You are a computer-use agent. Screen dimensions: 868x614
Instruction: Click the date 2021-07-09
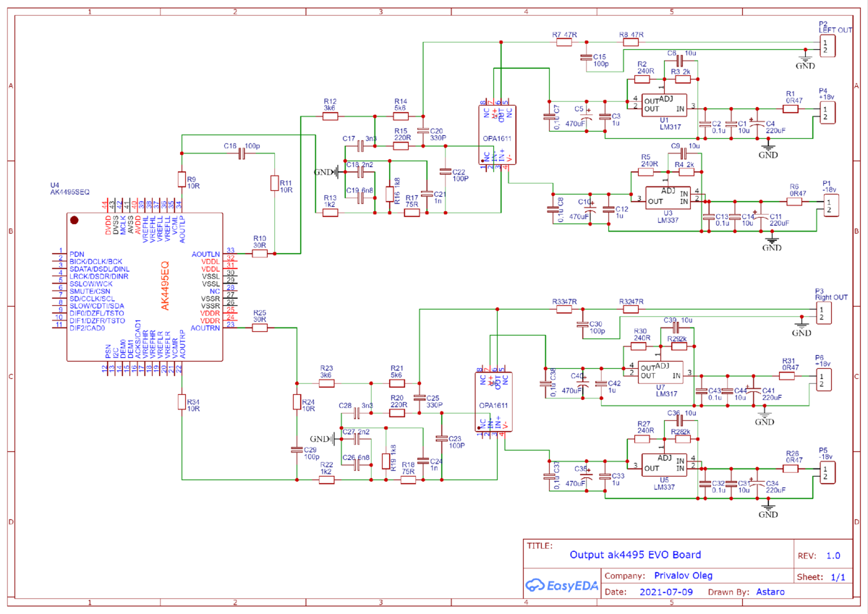667,592
